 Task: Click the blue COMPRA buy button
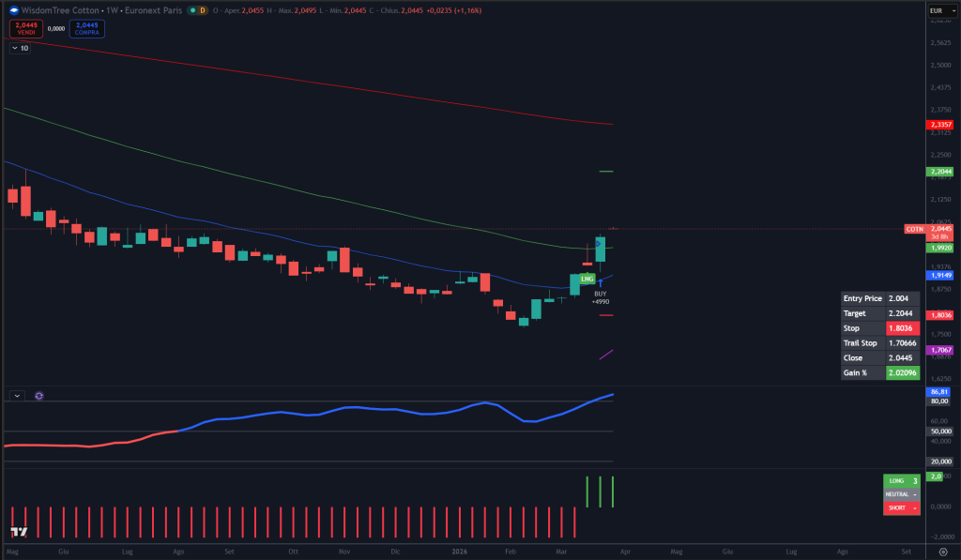pyautogui.click(x=87, y=29)
